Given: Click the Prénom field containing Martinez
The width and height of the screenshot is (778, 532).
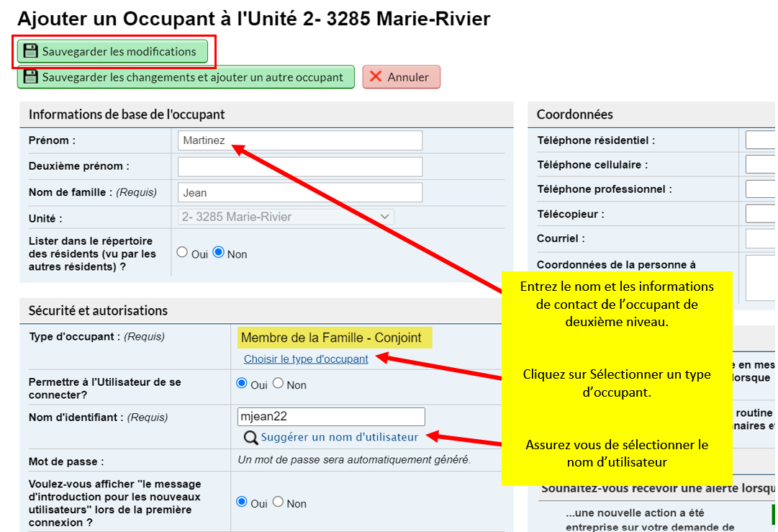Looking at the screenshot, I should click(x=299, y=140).
